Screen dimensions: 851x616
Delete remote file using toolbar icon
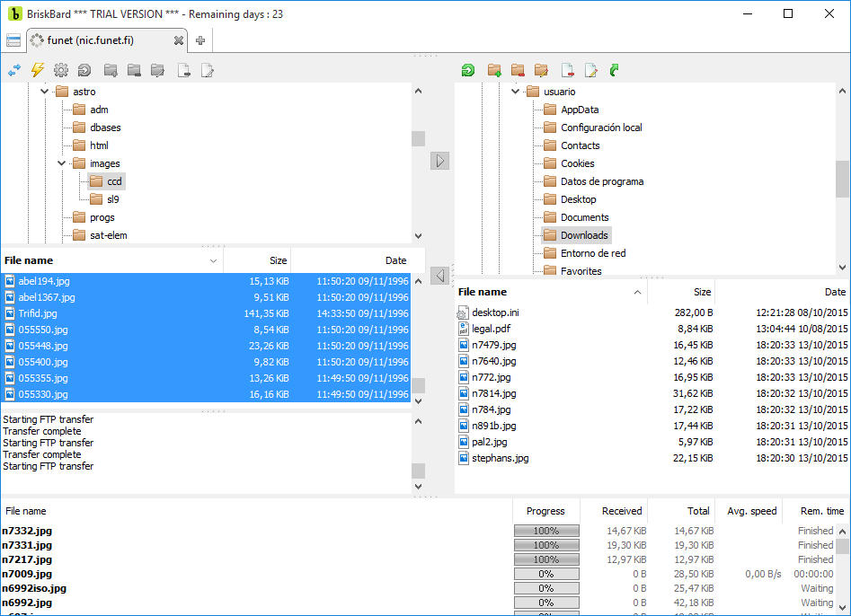coord(184,70)
